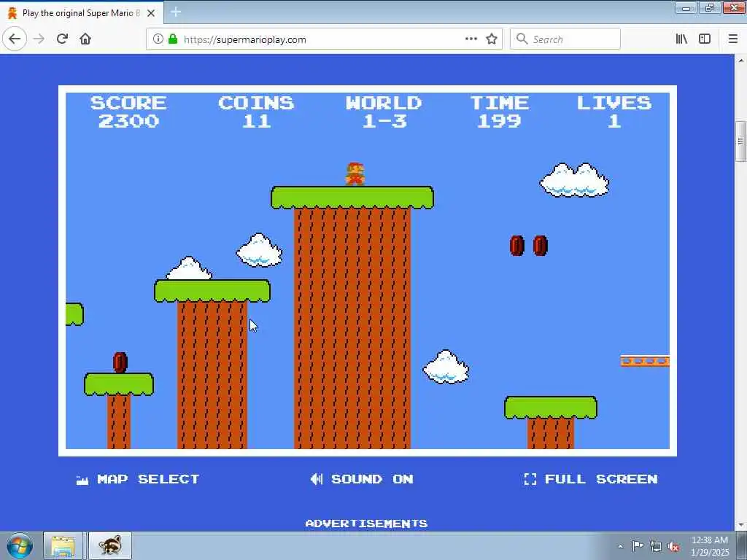Open the taskbar clock and date

[709, 546]
